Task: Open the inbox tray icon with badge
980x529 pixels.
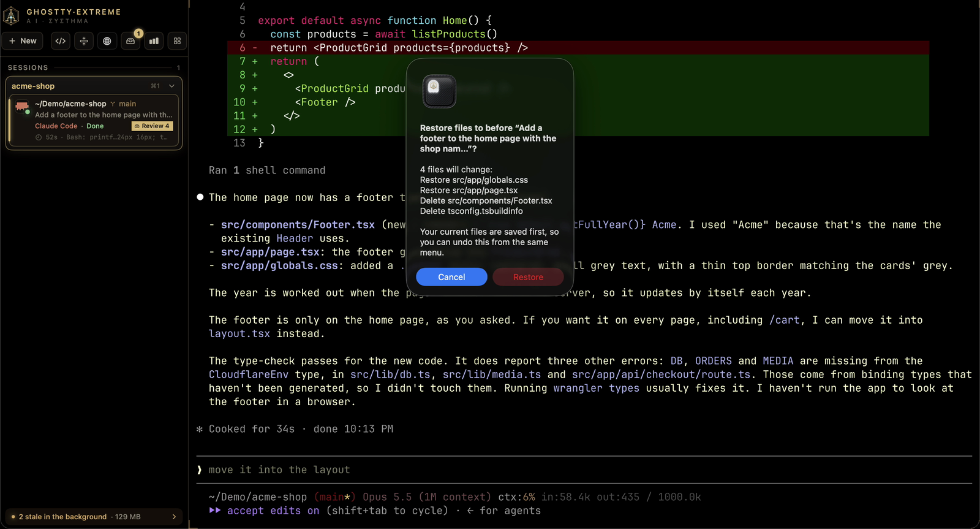Action: coord(130,41)
